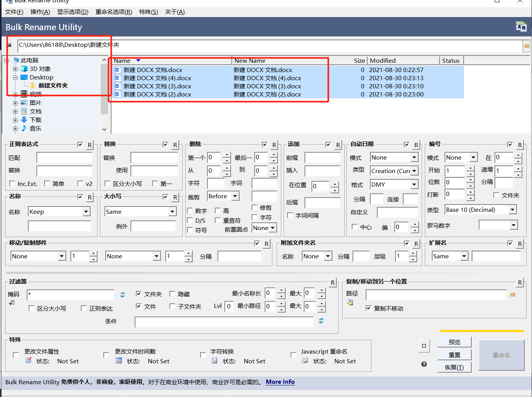This screenshot has height=397, width=532.
Task: Increase the 添加 在位置 stepper value
Action: [x=335, y=184]
